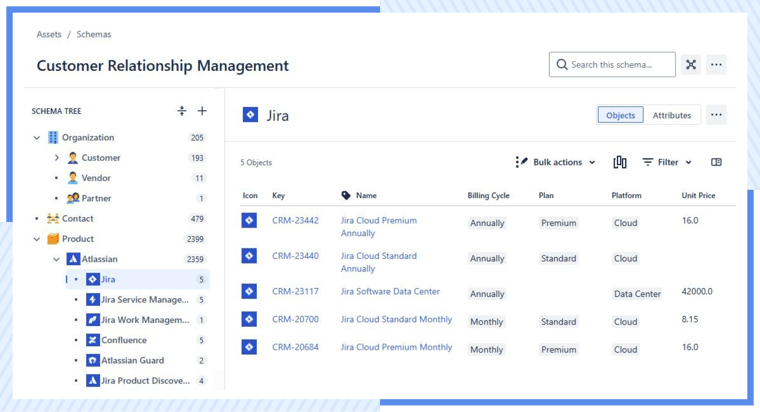The height and width of the screenshot is (412, 760).
Task: Open the Jira object type more actions menu
Action: pos(716,115)
